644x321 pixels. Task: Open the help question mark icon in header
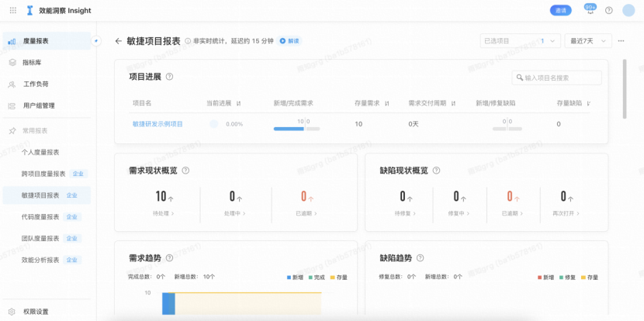coord(609,10)
